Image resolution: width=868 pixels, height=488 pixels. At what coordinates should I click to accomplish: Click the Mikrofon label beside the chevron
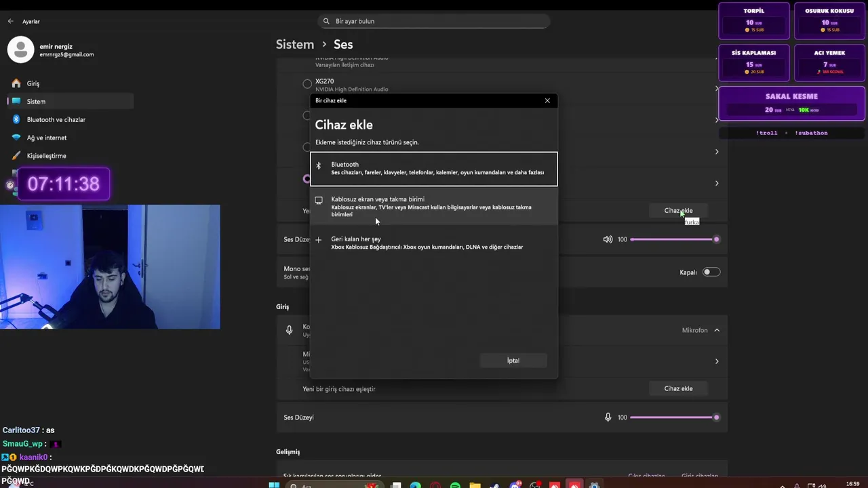click(694, 330)
